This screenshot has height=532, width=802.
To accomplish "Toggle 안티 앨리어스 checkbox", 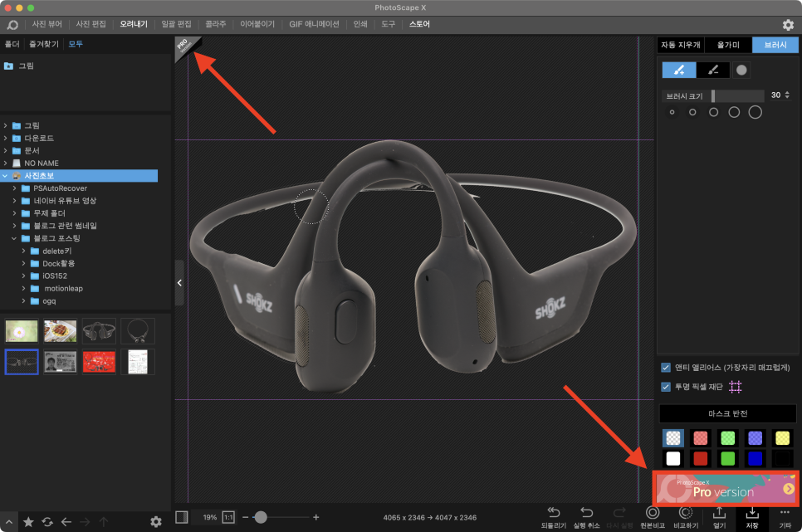I will [666, 368].
